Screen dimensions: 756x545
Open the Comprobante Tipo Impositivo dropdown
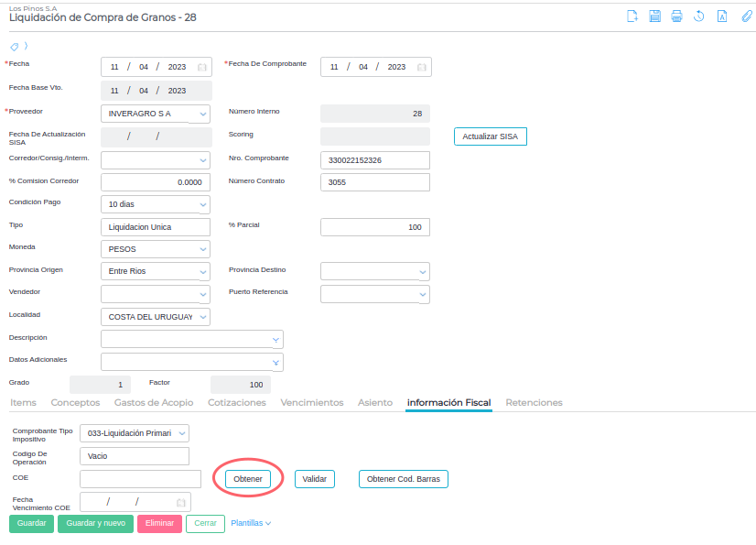pos(182,433)
